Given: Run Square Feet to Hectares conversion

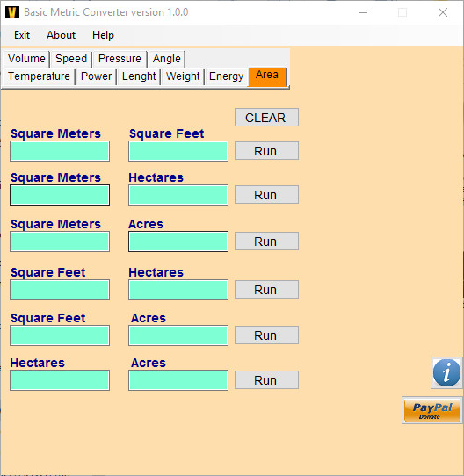Looking at the screenshot, I should [x=266, y=290].
